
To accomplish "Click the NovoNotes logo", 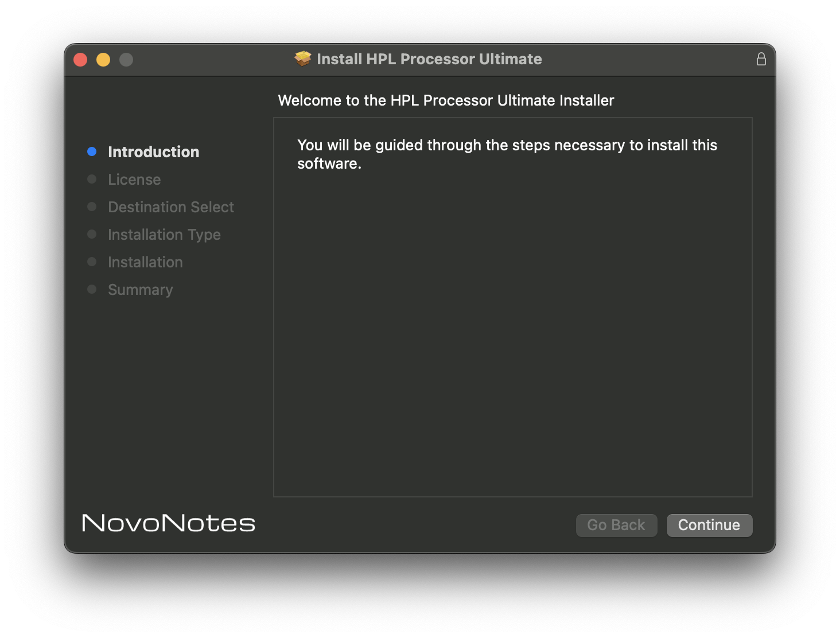I will coord(168,523).
